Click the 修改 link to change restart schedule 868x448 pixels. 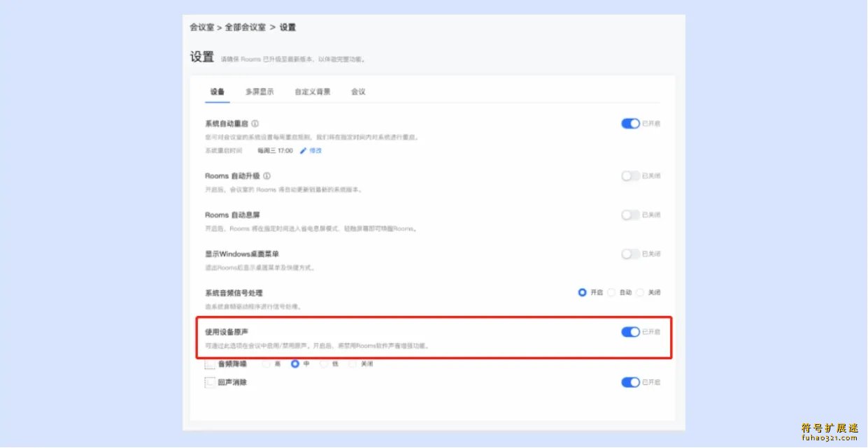coord(315,150)
